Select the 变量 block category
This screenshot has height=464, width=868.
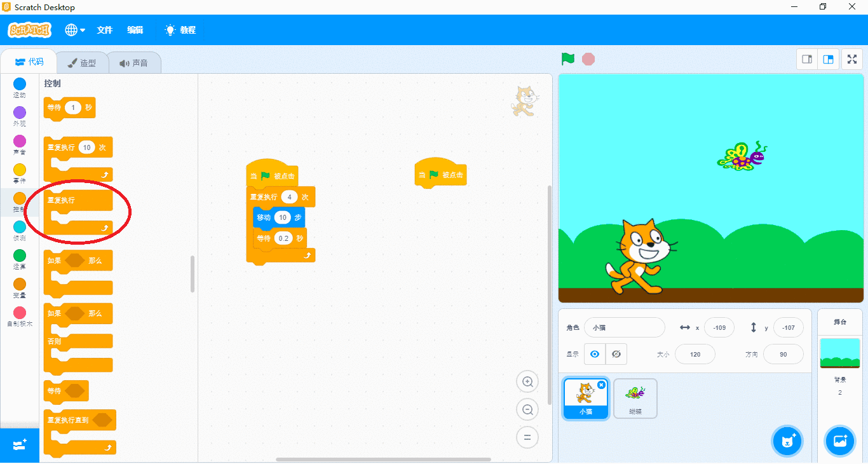point(20,288)
